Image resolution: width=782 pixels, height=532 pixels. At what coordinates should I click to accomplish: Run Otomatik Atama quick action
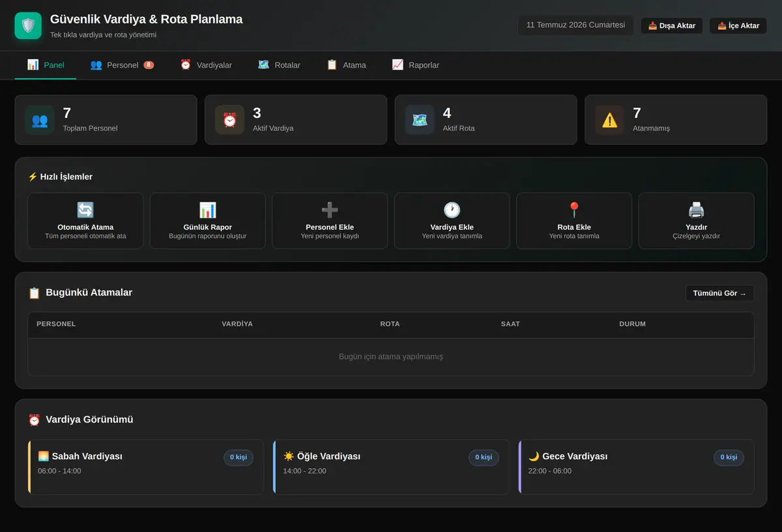point(85,221)
